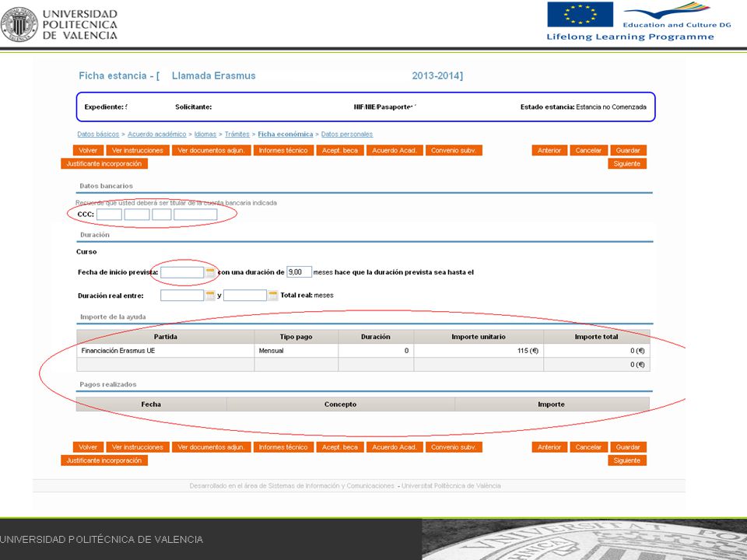The image size is (747, 560).
Task: Select the 115 (€) unit amount cell
Action: tap(479, 351)
